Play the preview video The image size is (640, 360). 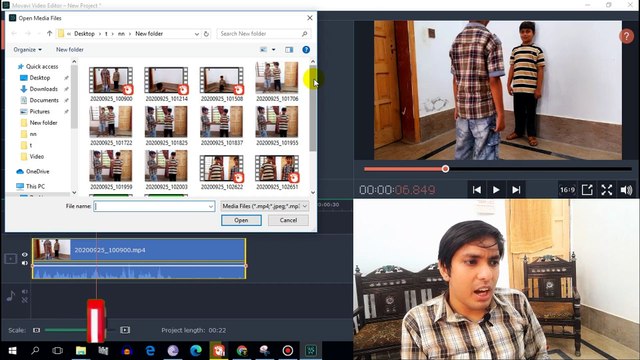[x=496, y=190]
